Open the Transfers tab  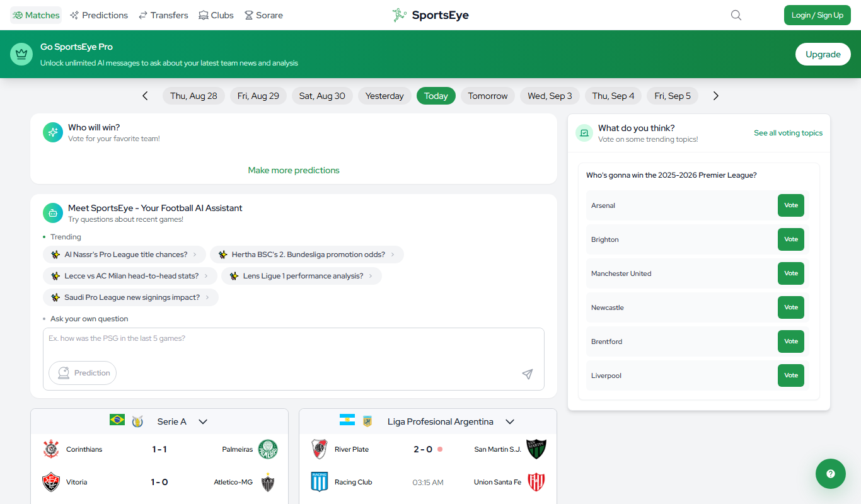163,15
